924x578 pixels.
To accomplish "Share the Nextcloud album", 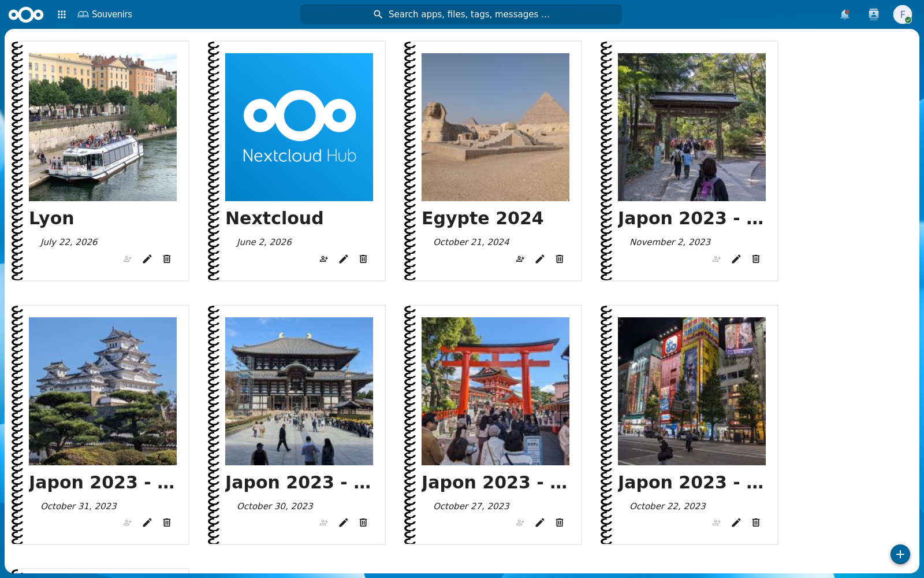I will 324,259.
